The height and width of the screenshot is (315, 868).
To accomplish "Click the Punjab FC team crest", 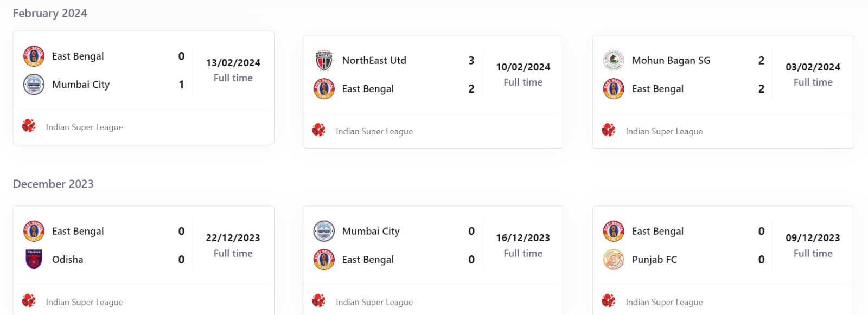I will [614, 260].
